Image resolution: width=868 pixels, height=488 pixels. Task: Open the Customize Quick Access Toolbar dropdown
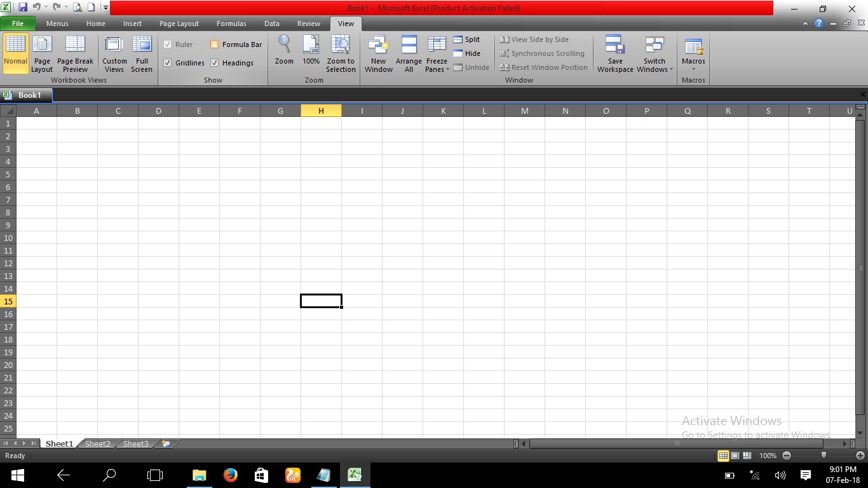pos(105,8)
